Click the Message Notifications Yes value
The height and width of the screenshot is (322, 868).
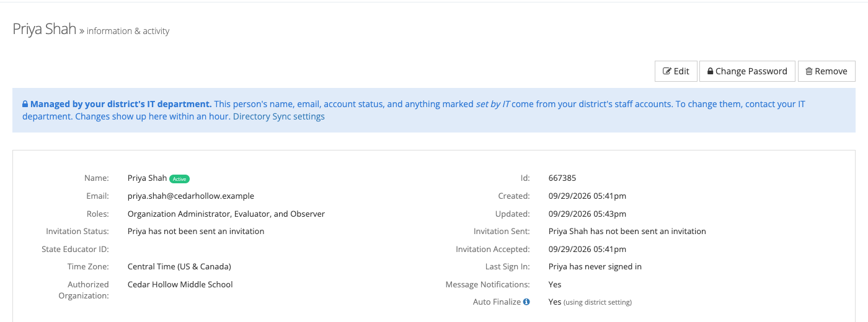(555, 284)
